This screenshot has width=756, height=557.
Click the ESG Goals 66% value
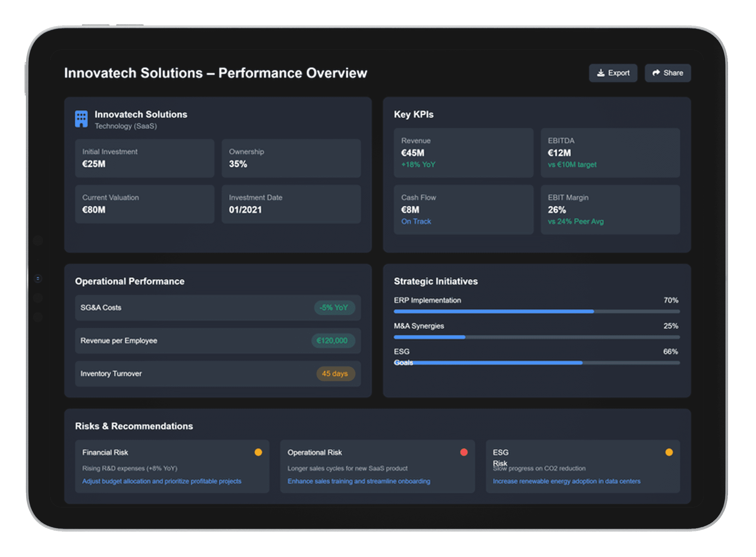[x=671, y=351]
